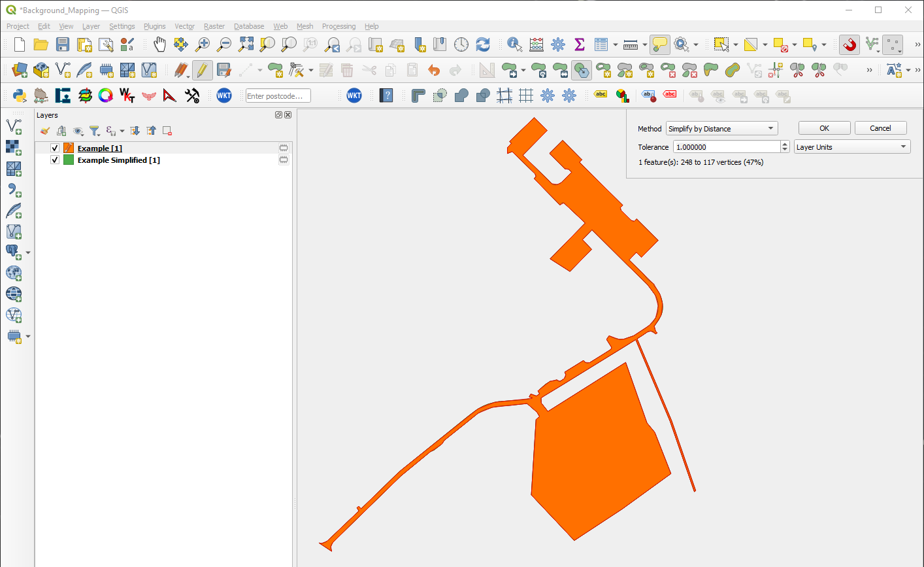The width and height of the screenshot is (924, 567).
Task: Toggle editing mode with the pencil icon
Action: coord(203,70)
